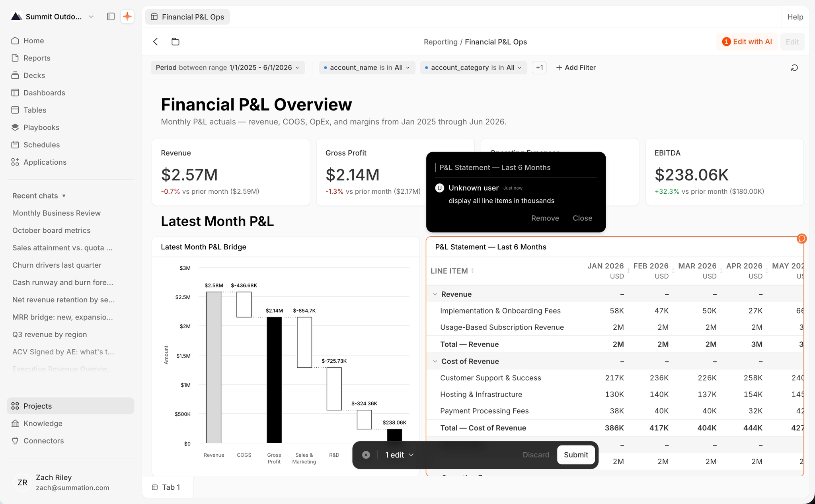Sort by the LINE ITEM column icon
The width and height of the screenshot is (815, 504).
pyautogui.click(x=472, y=270)
